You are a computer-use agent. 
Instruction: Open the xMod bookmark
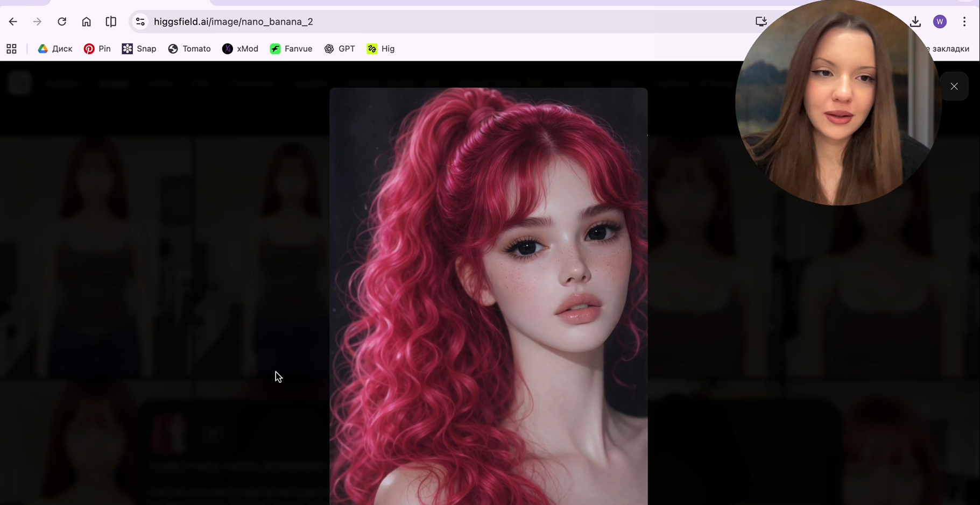(x=241, y=49)
